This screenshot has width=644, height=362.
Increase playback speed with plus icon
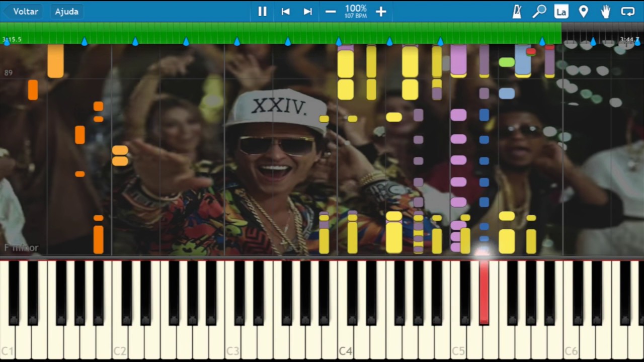381,12
